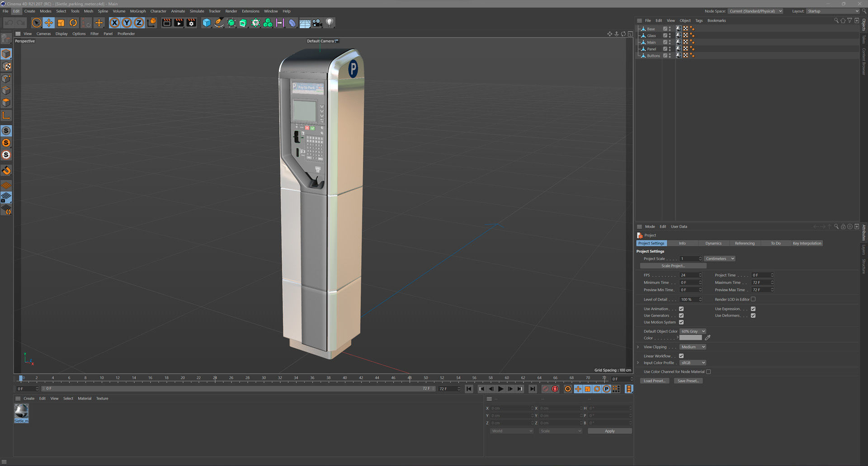
Task: Click the Save Preset button
Action: click(688, 381)
